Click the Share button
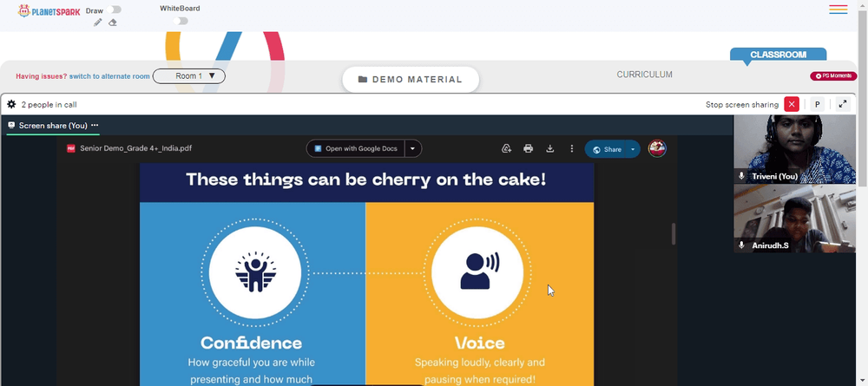This screenshot has height=386, width=868. (606, 149)
